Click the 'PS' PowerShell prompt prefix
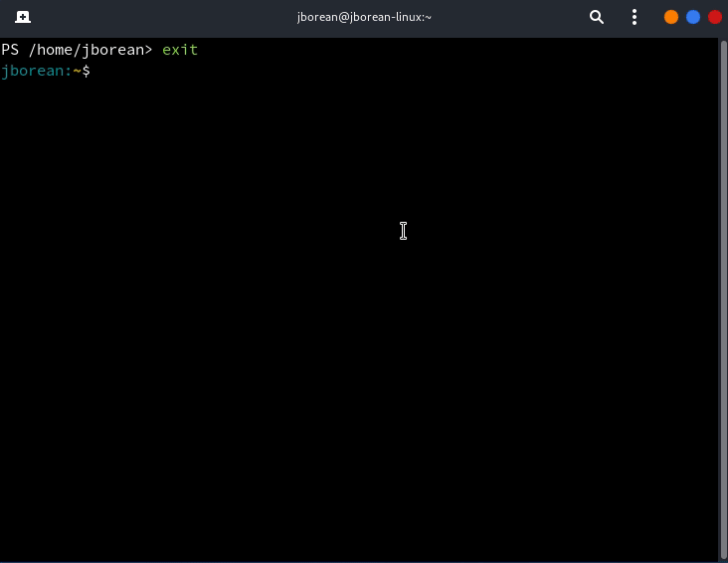 pyautogui.click(x=10, y=50)
